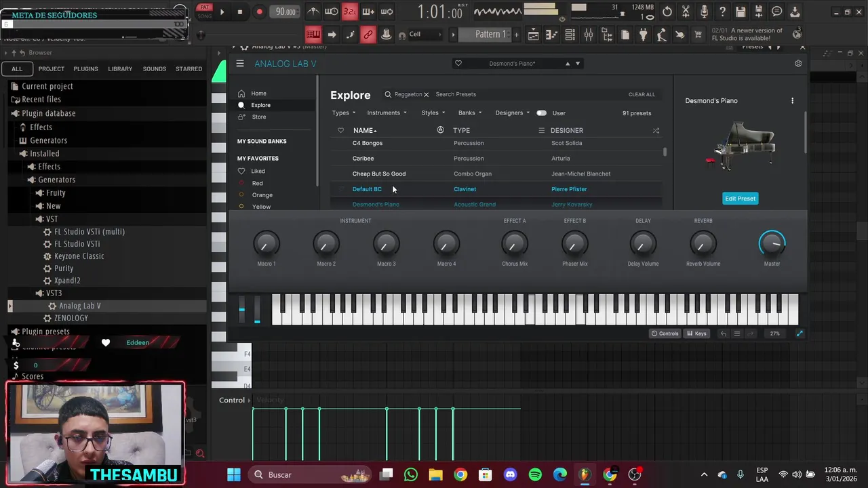Like current preset with heart icon
Screen dimensions: 868x488
coord(458,64)
